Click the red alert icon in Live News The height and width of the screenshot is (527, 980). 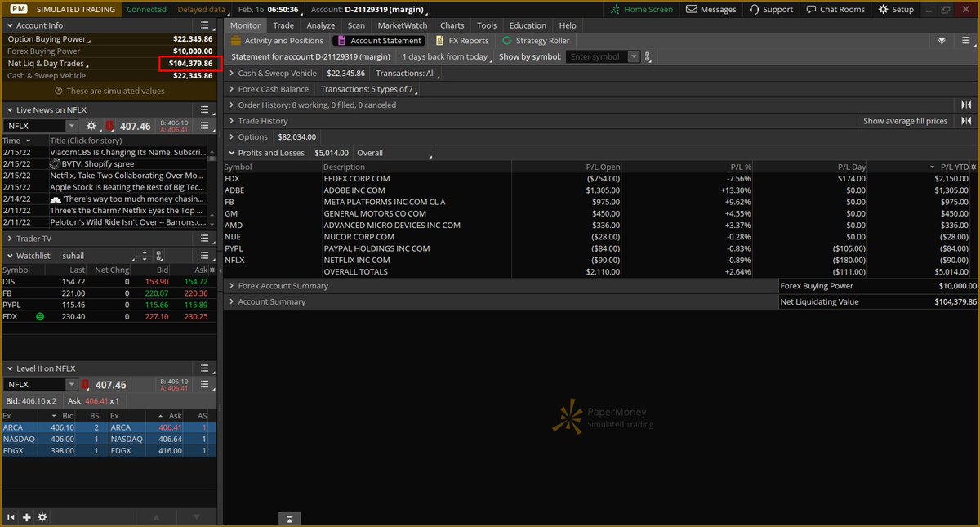click(x=109, y=126)
